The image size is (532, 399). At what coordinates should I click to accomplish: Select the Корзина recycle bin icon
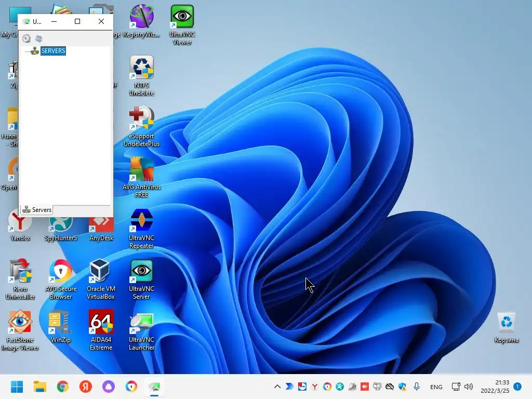click(507, 328)
